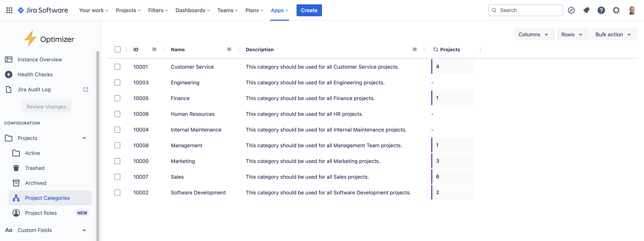Open the settings gear icon
The image size is (644, 241).
pos(616,10)
